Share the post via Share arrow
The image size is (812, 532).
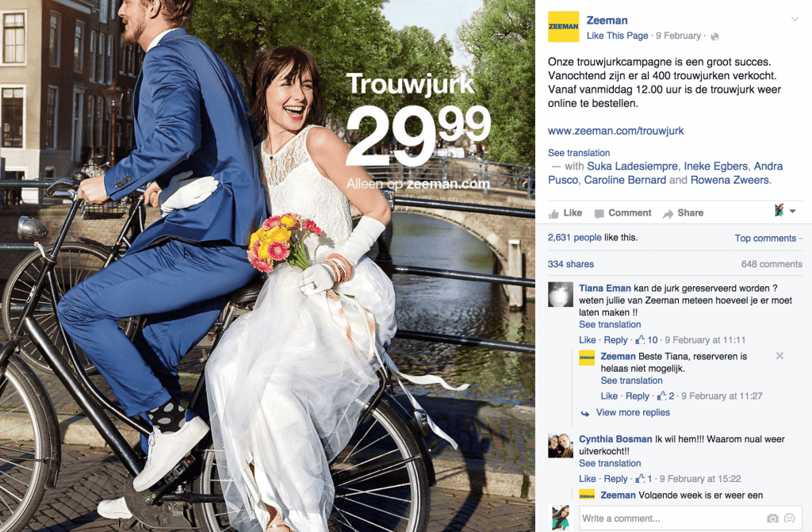tap(683, 213)
